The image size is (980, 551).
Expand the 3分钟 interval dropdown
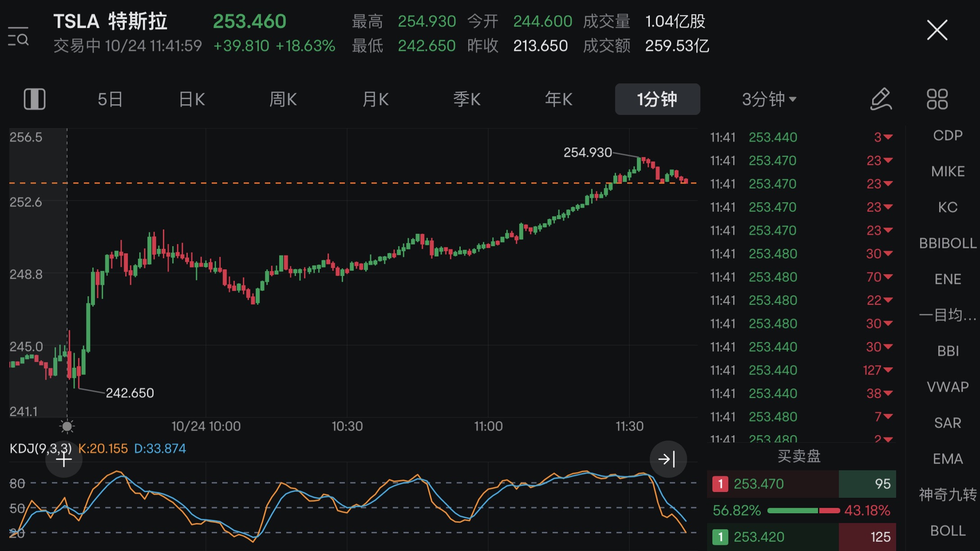pos(769,99)
